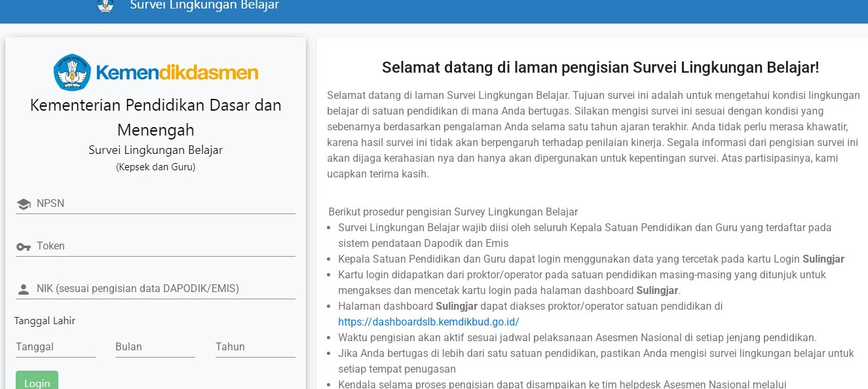Click the bullet starting 'Kartu login didapatkan dari proktor'

pos(582,282)
